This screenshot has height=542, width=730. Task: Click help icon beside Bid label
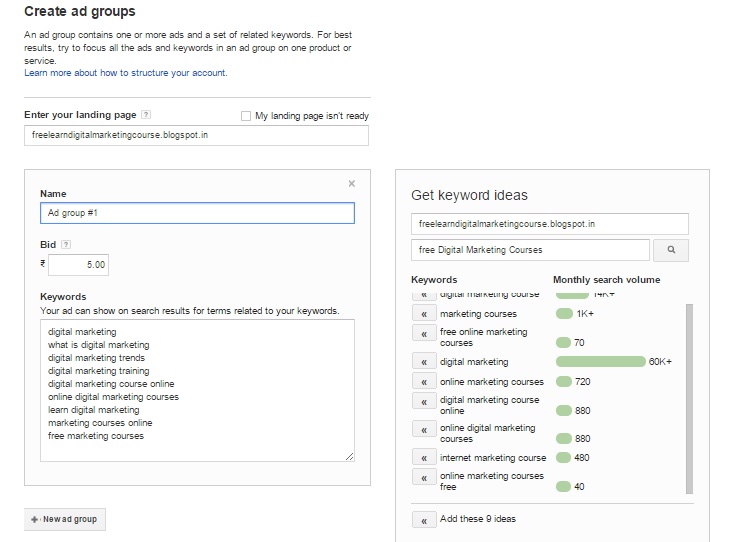(x=66, y=243)
